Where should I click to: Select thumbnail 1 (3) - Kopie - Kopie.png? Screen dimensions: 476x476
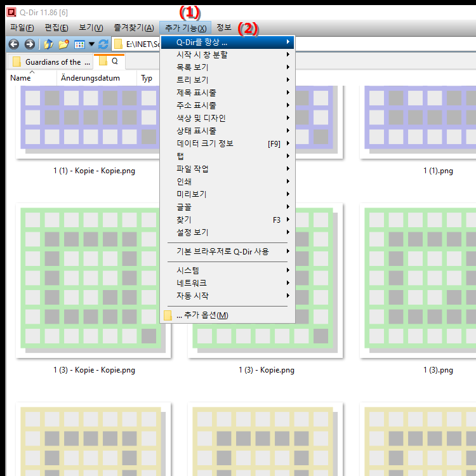[x=93, y=281]
